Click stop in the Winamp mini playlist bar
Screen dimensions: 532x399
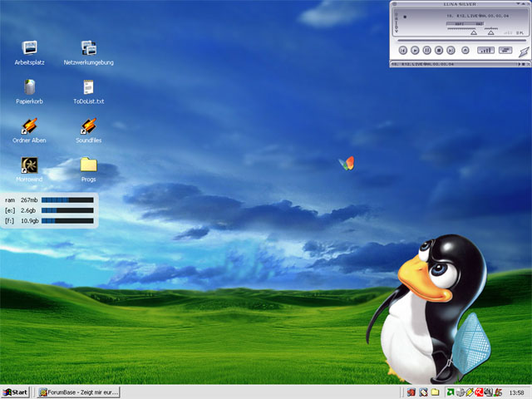pyautogui.click(x=523, y=64)
